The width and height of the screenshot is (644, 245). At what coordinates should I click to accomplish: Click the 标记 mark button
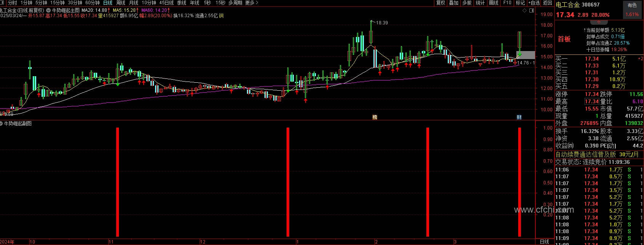tap(520, 3)
